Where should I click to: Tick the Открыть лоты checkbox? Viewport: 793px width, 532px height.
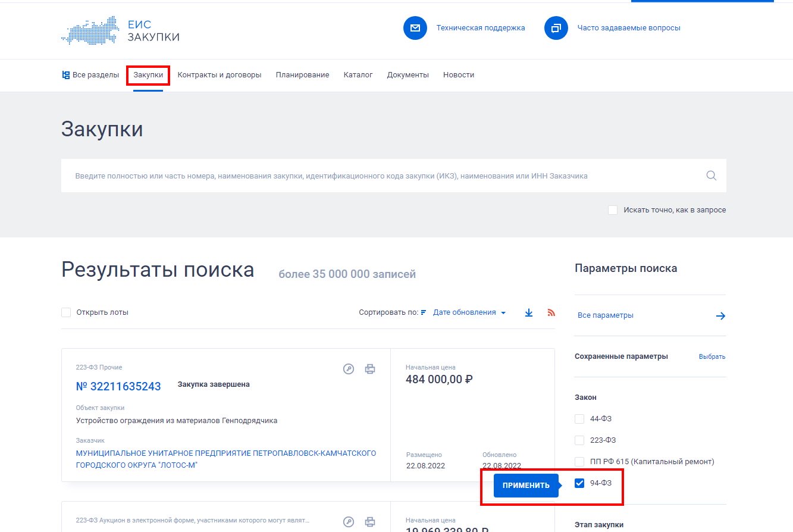point(66,312)
